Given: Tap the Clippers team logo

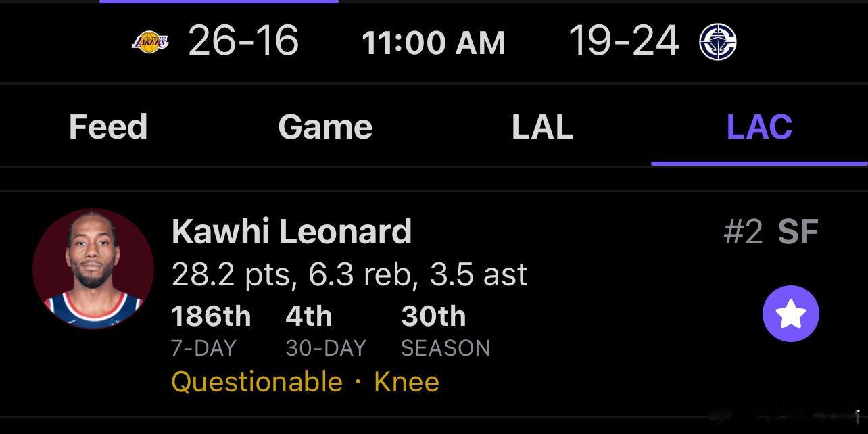Looking at the screenshot, I should pyautogui.click(x=717, y=42).
